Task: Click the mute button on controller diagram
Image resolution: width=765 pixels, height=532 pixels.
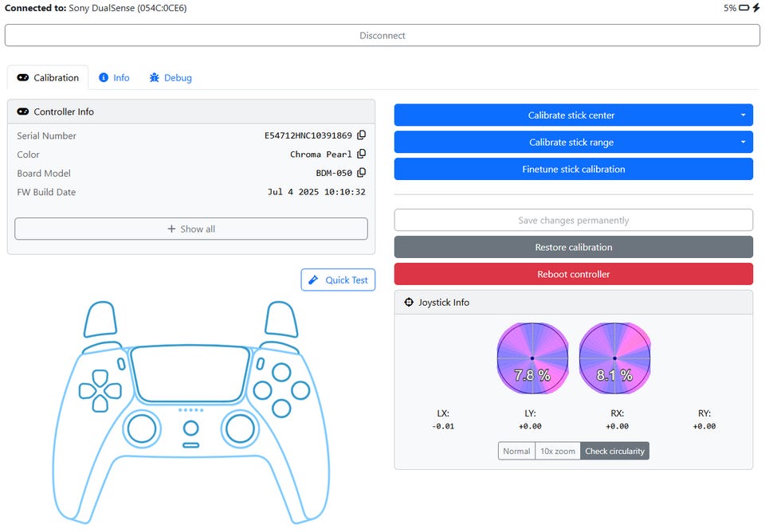Action: click(190, 445)
